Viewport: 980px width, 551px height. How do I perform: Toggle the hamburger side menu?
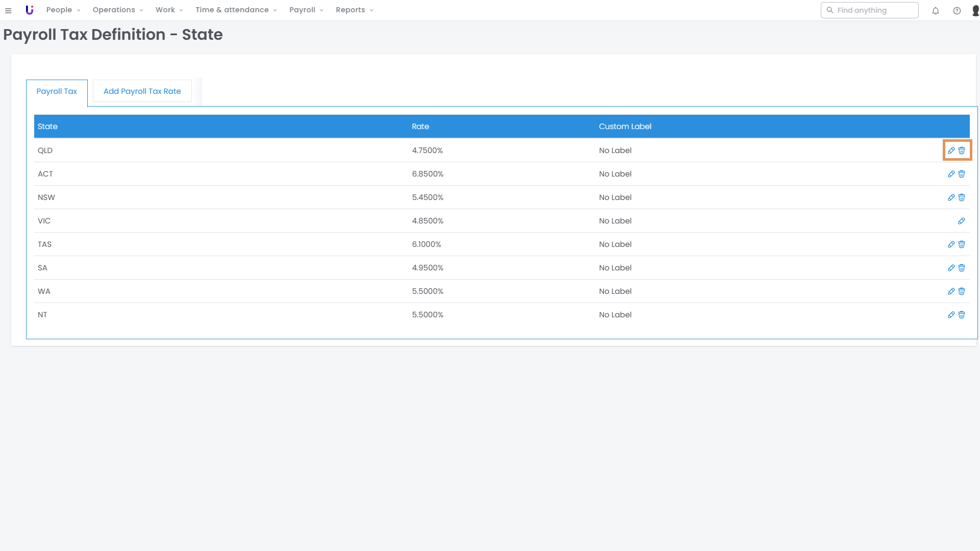(x=8, y=11)
